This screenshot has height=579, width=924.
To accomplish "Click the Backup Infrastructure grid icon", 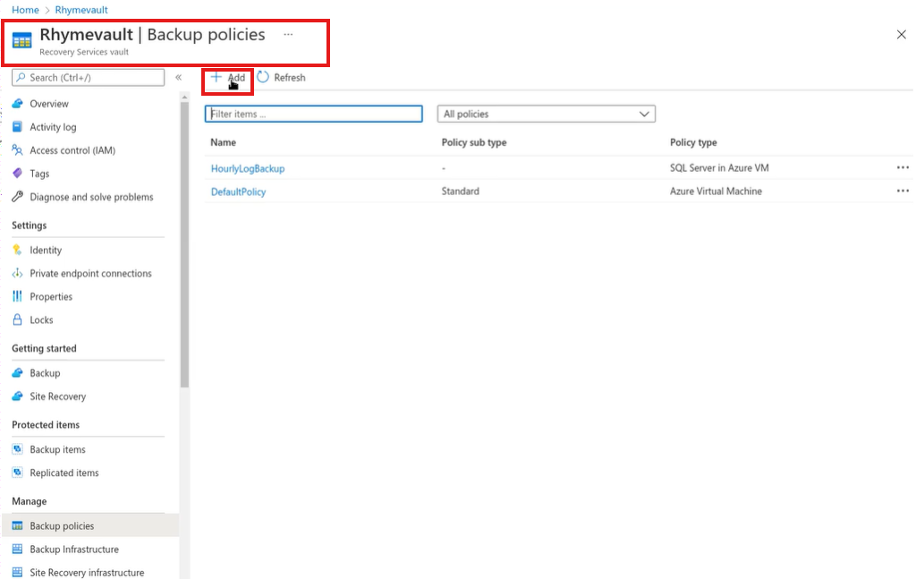I will 18,549.
